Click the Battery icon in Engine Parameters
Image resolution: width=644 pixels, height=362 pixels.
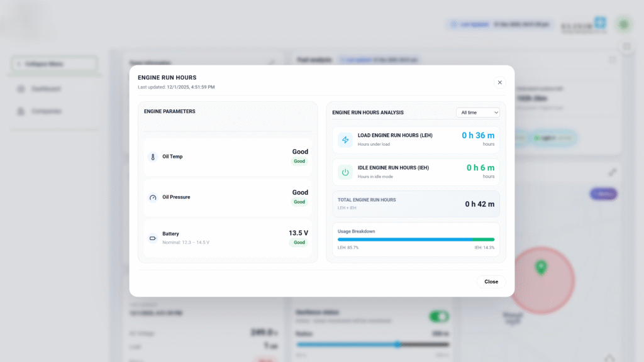[153, 238]
